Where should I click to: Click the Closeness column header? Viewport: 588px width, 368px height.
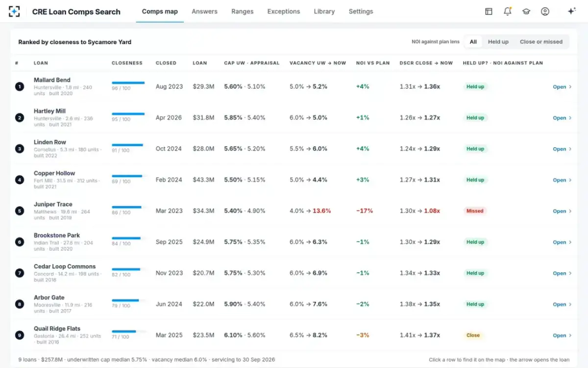(127, 63)
